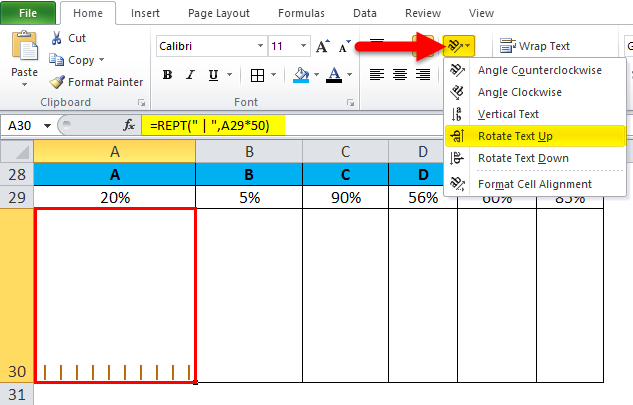Open the File tab
This screenshot has width=633, height=405.
point(28,13)
